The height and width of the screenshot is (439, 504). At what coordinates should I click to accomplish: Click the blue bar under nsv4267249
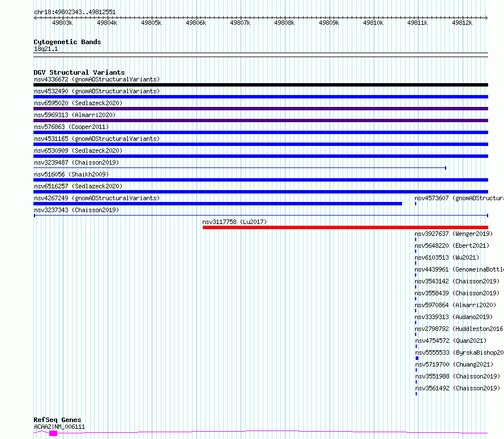tap(217, 204)
